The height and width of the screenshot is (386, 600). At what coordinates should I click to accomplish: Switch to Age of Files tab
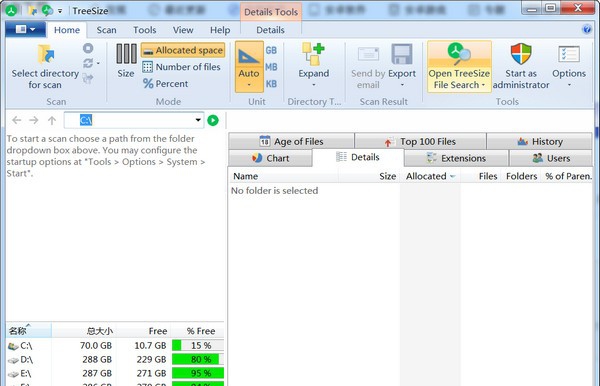point(291,142)
